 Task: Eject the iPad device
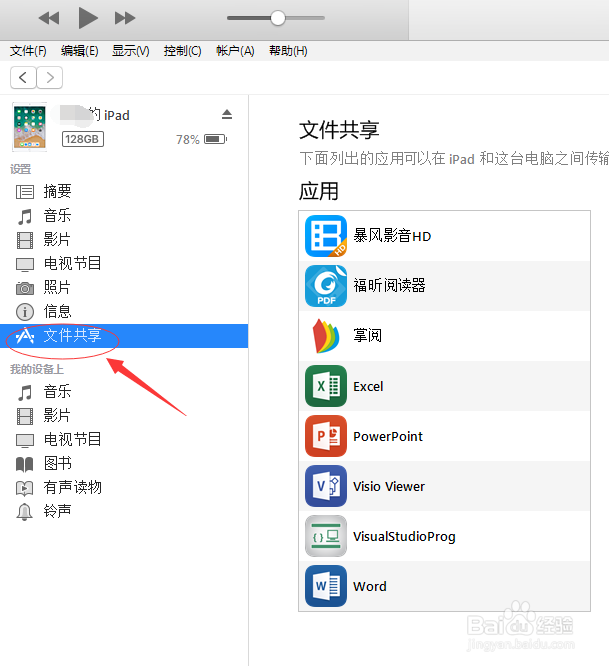click(227, 114)
